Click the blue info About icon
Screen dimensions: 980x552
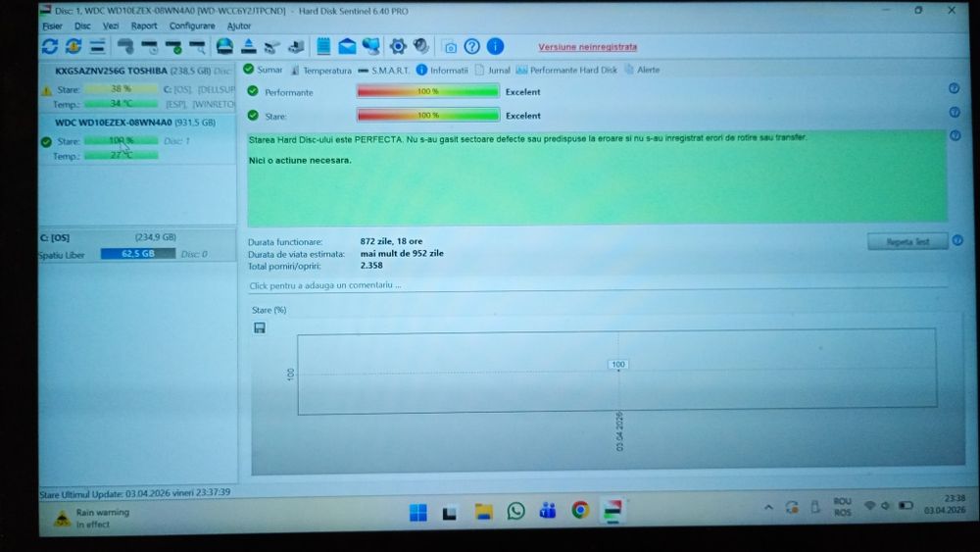(495, 46)
